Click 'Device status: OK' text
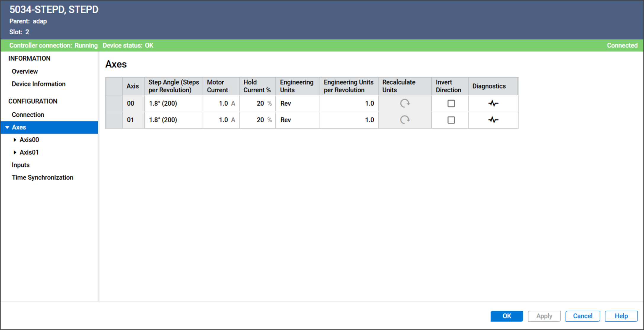644x330 pixels. (128, 45)
